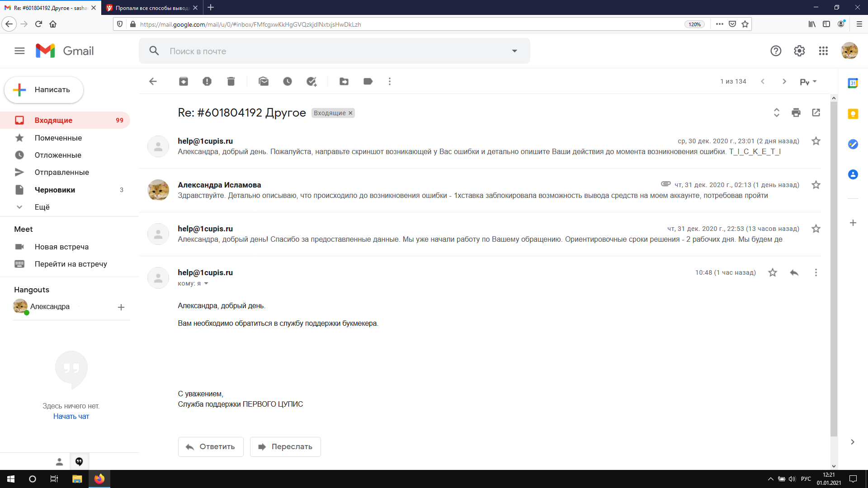Delete the conversation with trash icon

tap(231, 81)
